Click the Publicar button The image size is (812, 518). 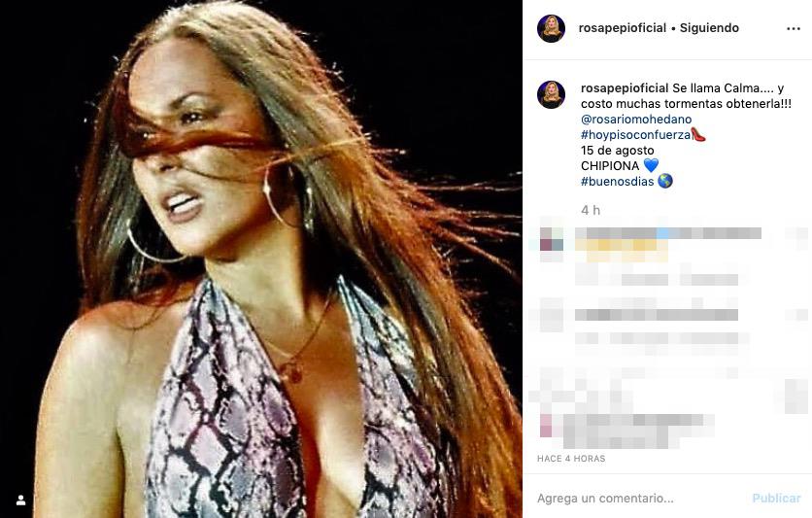click(776, 499)
